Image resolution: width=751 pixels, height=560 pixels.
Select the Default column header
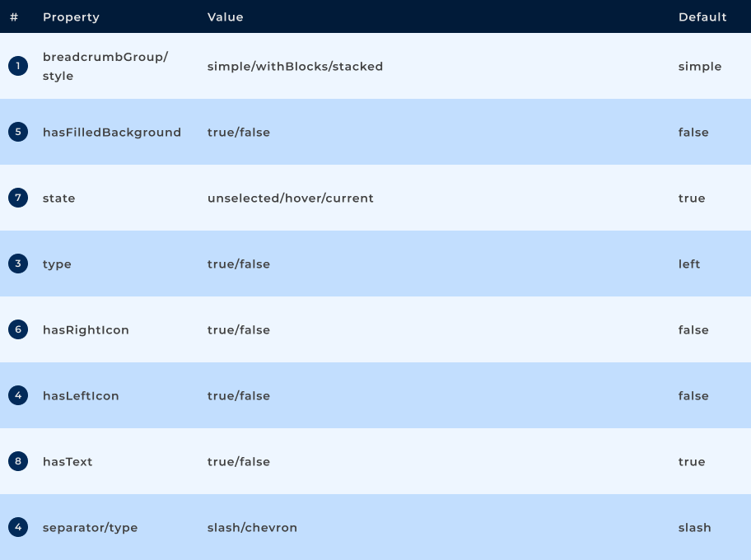[x=702, y=17]
